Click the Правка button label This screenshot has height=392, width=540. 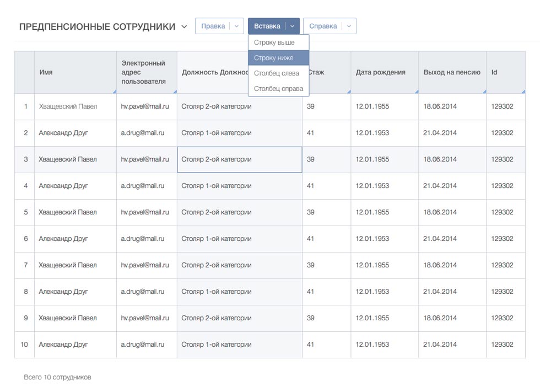213,26
